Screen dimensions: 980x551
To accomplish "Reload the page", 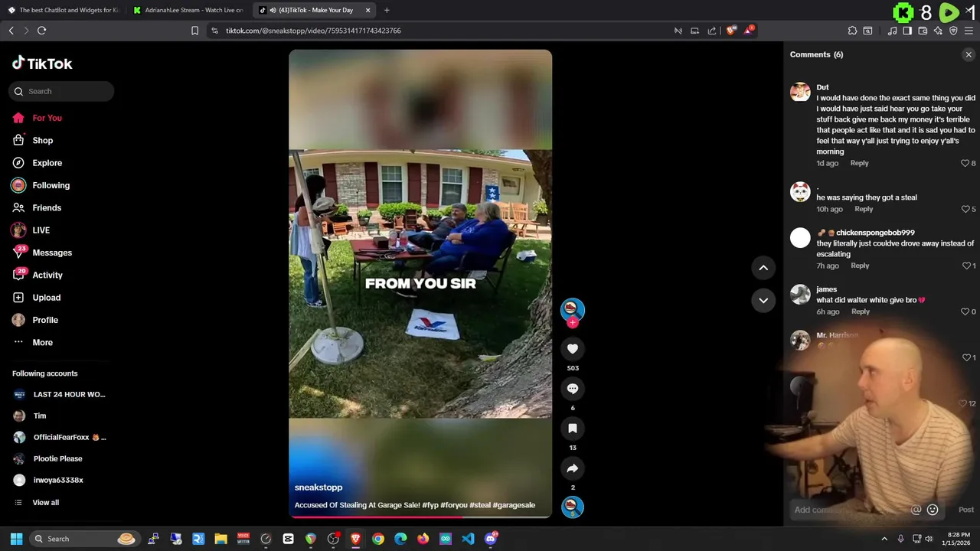I will (41, 31).
